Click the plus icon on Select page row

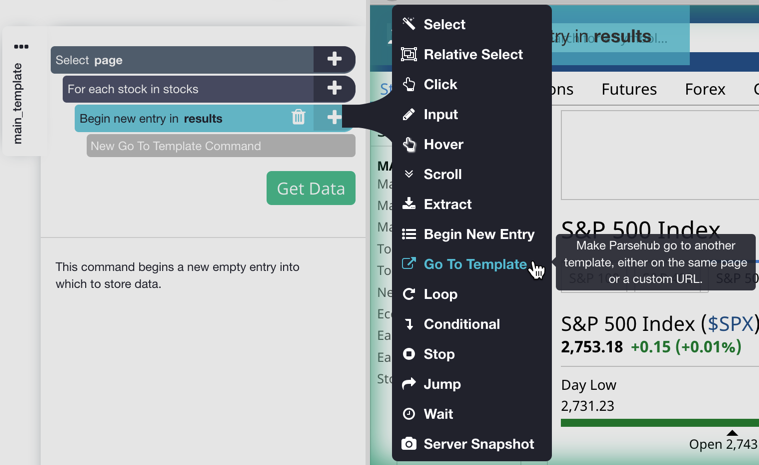pos(334,60)
